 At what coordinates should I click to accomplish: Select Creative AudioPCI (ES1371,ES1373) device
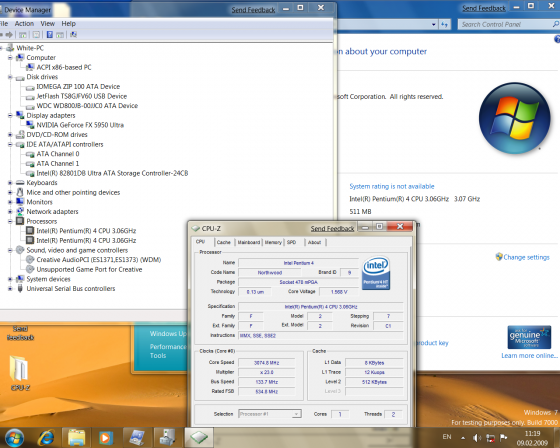pyautogui.click(x=99, y=260)
